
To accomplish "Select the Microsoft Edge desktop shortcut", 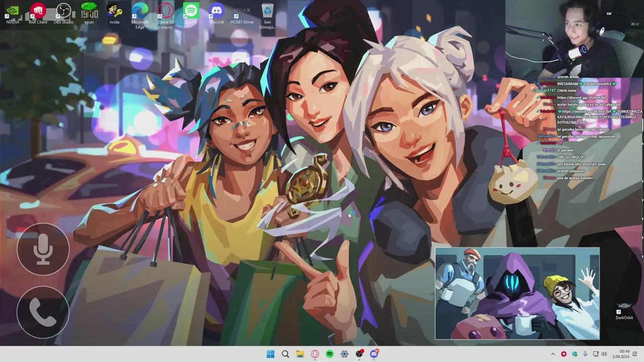I will point(140,16).
